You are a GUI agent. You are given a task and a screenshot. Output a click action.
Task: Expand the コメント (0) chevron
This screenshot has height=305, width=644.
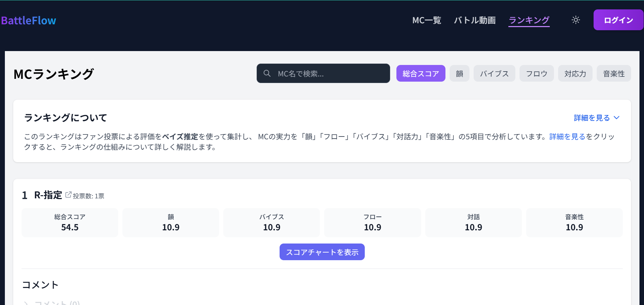click(x=26, y=303)
